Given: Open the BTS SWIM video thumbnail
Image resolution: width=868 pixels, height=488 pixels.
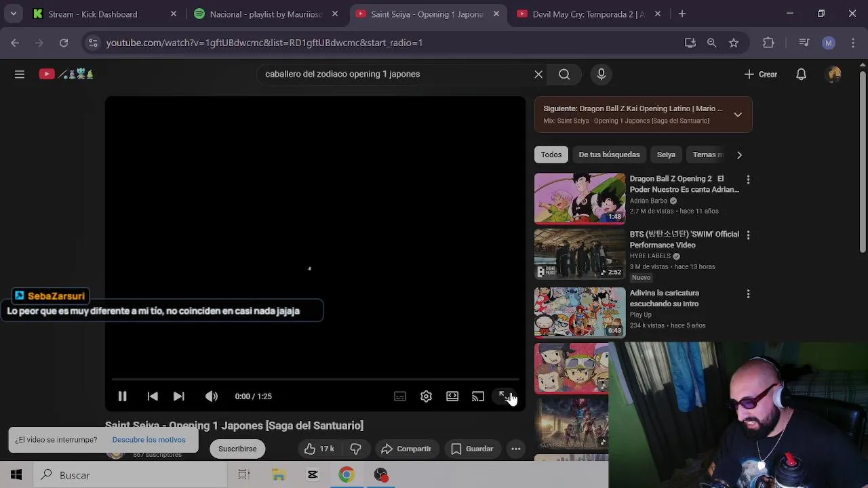Looking at the screenshot, I should click(x=580, y=254).
